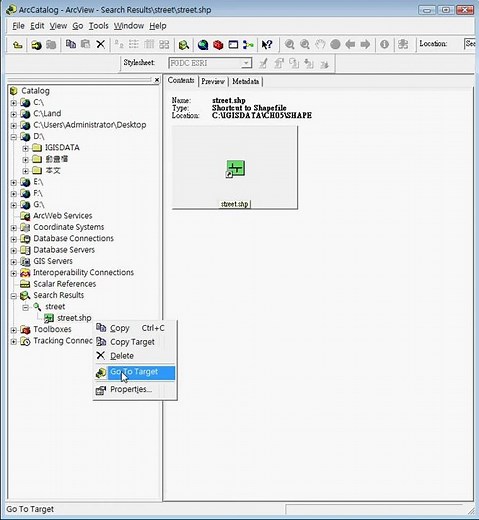
Task: Select Interoperability Connections tree item
Action: pyautogui.click(x=83, y=273)
